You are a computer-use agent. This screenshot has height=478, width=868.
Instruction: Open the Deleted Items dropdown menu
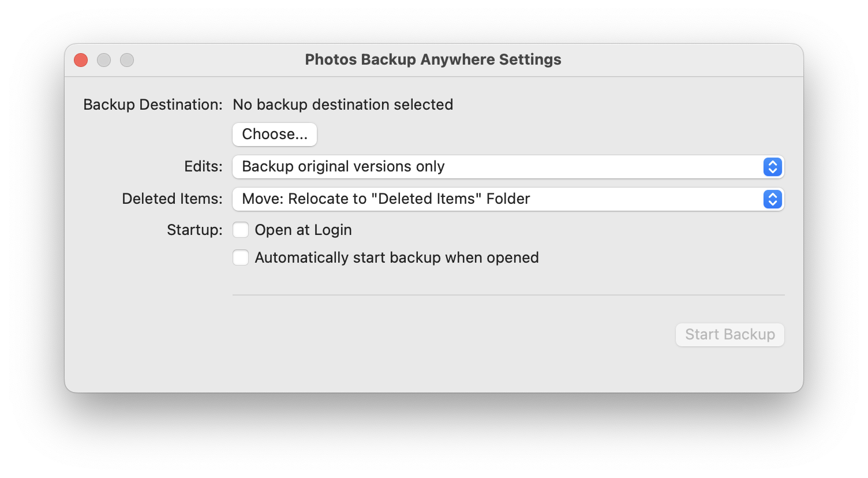coord(496,199)
